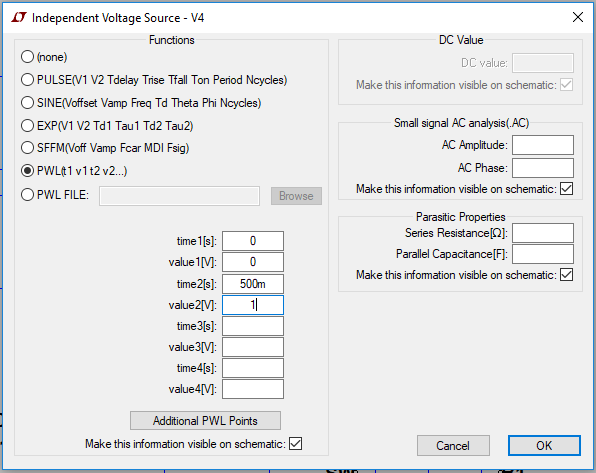The height and width of the screenshot is (473, 596).
Task: Open Additional PWL Points
Action: click(x=205, y=421)
